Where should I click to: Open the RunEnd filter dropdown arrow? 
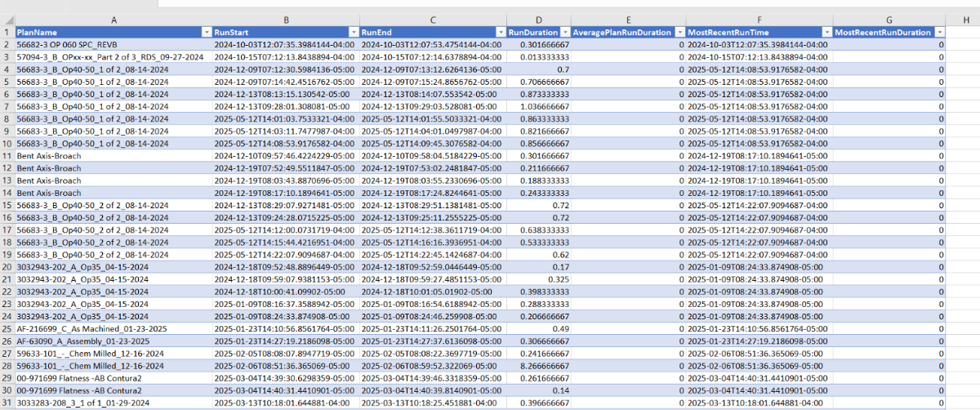pos(499,32)
